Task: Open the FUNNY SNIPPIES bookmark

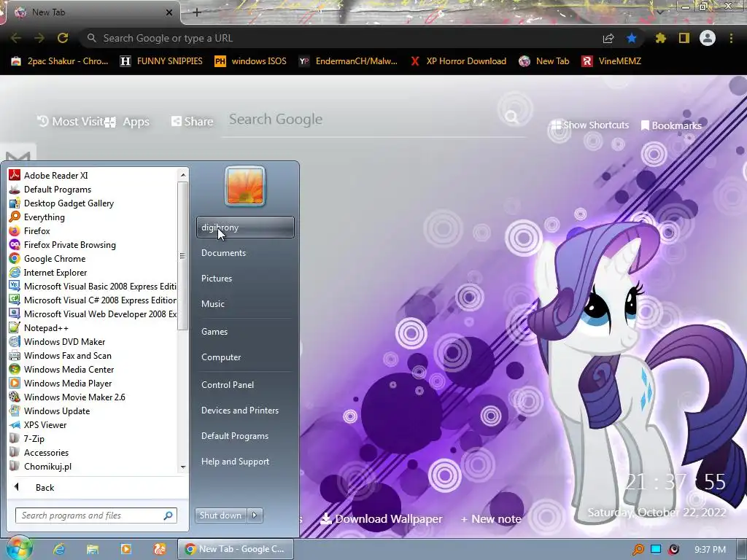Action: pyautogui.click(x=161, y=61)
